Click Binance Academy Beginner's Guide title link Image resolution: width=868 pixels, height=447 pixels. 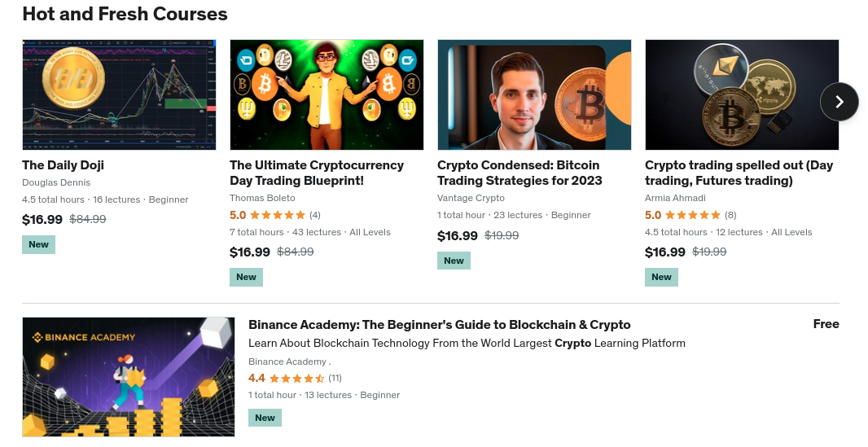point(439,325)
